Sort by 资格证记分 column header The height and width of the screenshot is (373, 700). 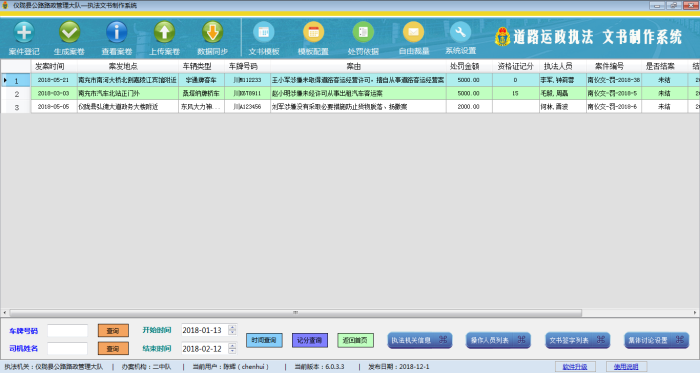point(516,66)
